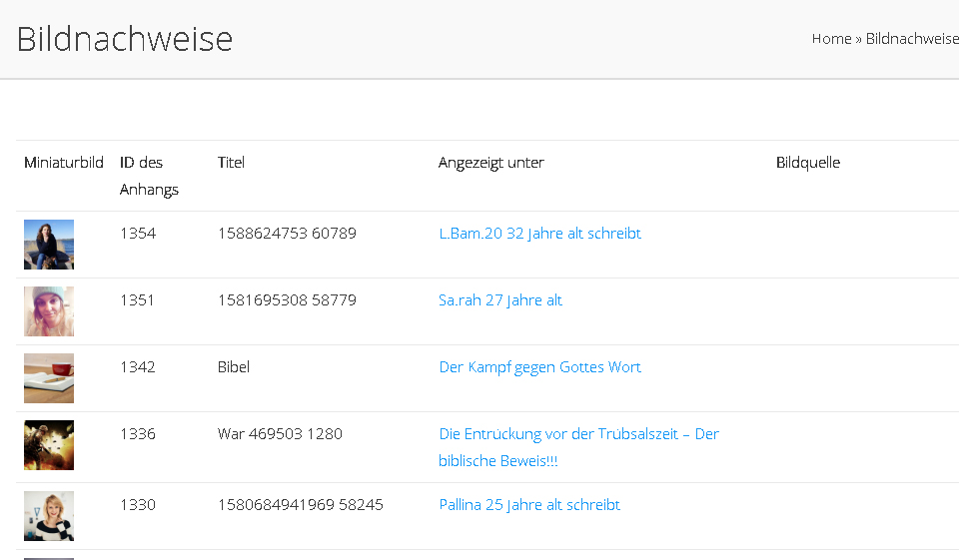
Task: Click the 'ID des Anhangs' column header
Action: pos(149,176)
